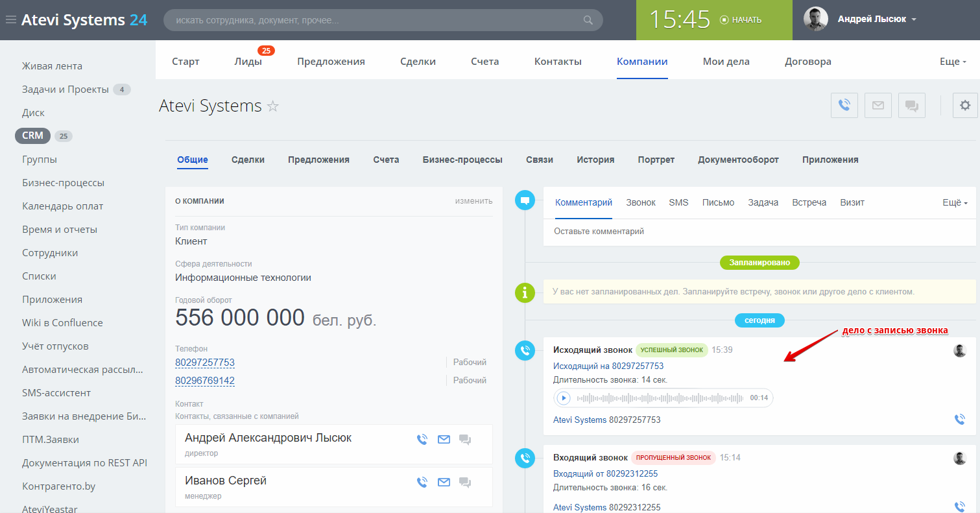Play the outgoing call recording
The width and height of the screenshot is (980, 513).
(564, 398)
